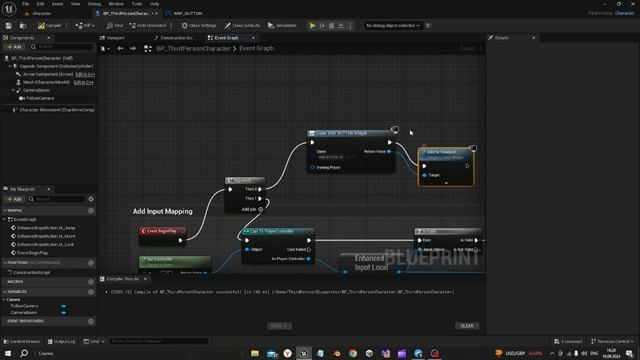
Task: Click the FollowCamera variable type pill
Action: tap(64, 306)
